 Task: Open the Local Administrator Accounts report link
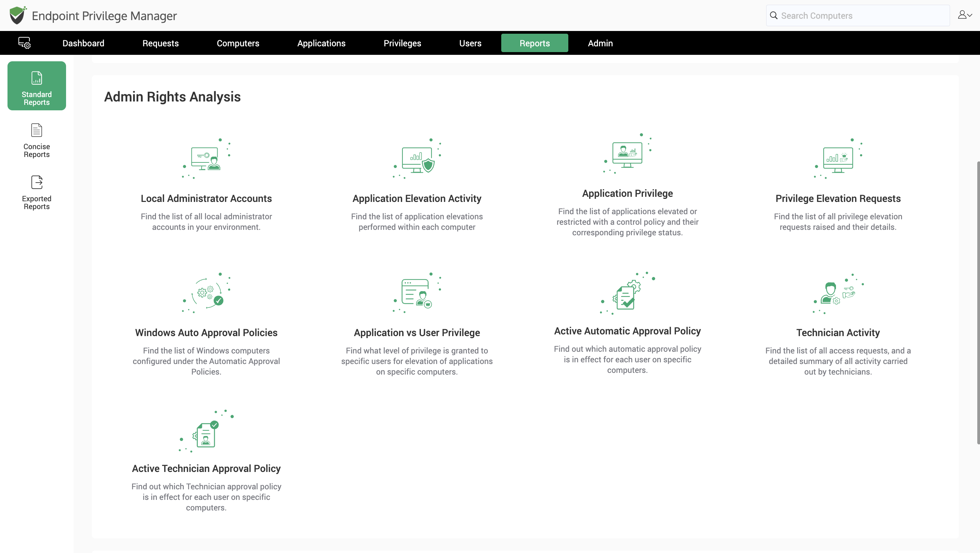click(x=206, y=198)
